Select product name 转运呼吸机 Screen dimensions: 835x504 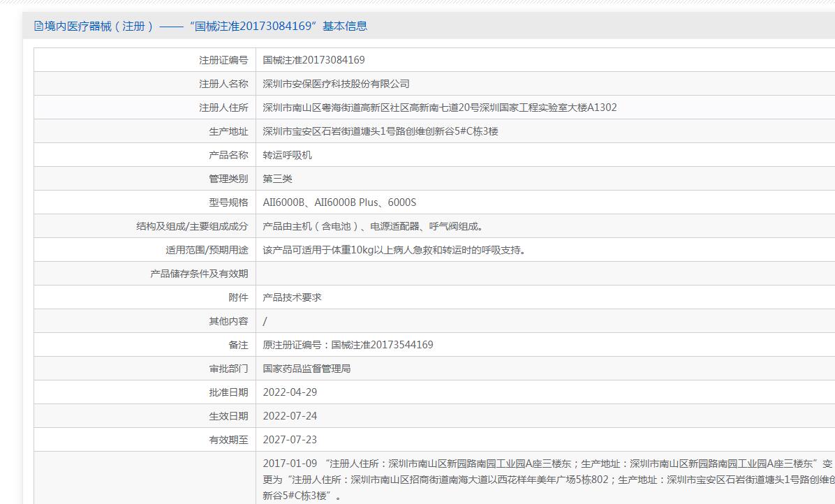click(288, 155)
